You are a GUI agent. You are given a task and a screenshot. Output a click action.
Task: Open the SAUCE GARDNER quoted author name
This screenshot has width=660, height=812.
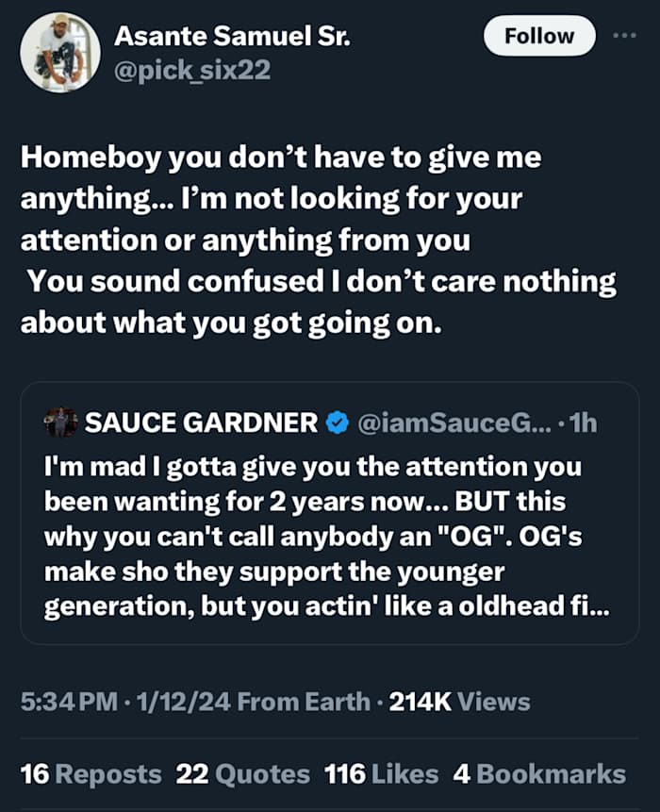point(202,423)
